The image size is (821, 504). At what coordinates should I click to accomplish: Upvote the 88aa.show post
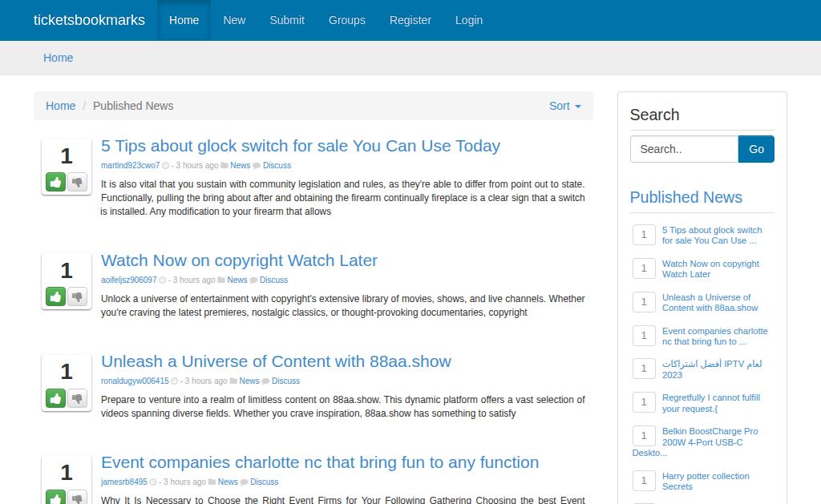click(55, 397)
